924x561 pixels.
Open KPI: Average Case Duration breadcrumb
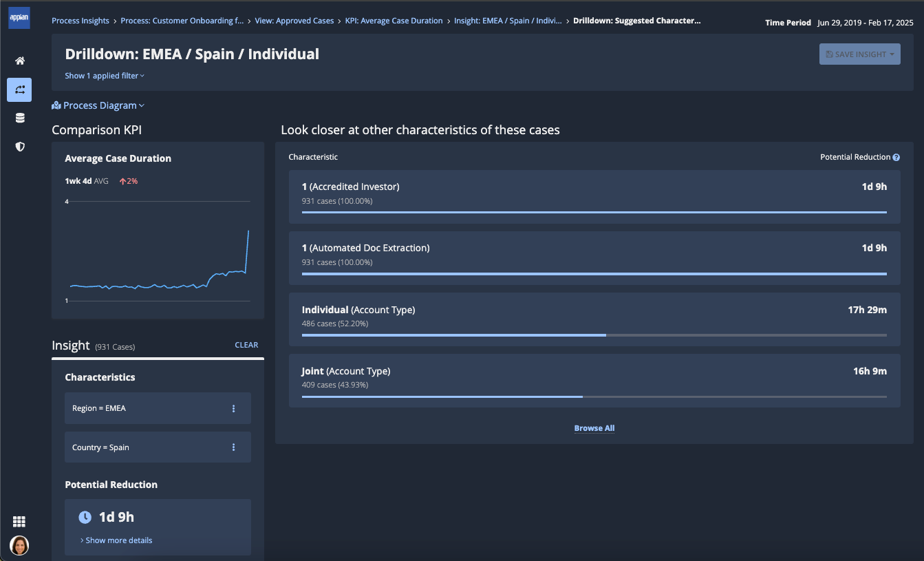click(x=394, y=21)
